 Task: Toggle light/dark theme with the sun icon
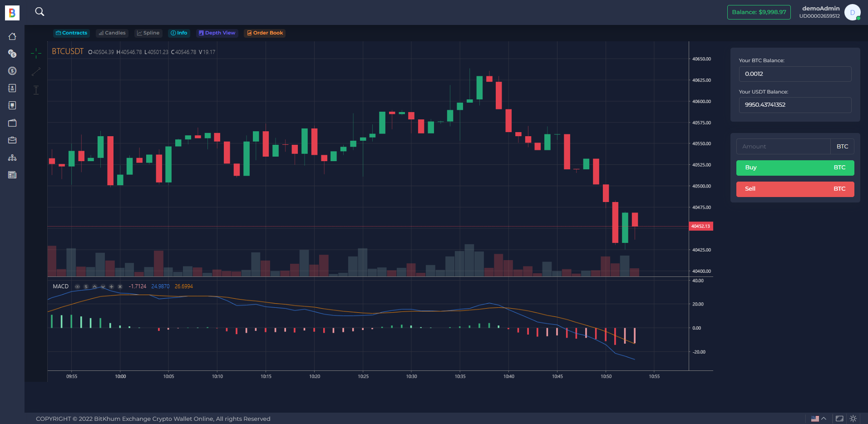(x=853, y=419)
